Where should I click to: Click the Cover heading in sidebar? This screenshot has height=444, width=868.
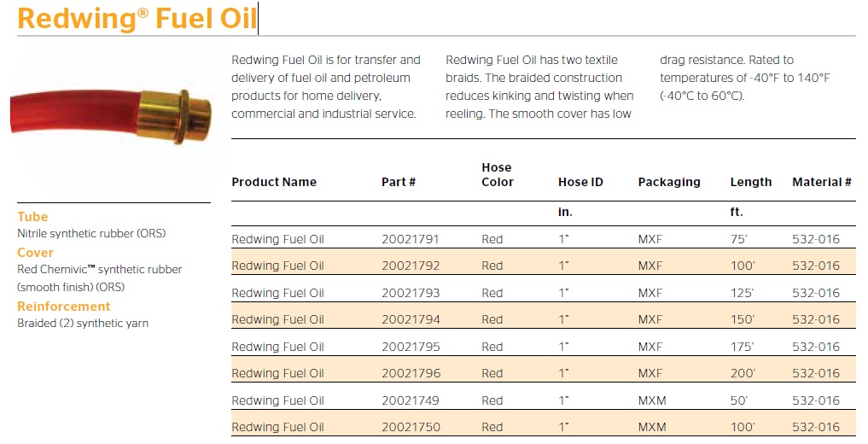(35, 253)
